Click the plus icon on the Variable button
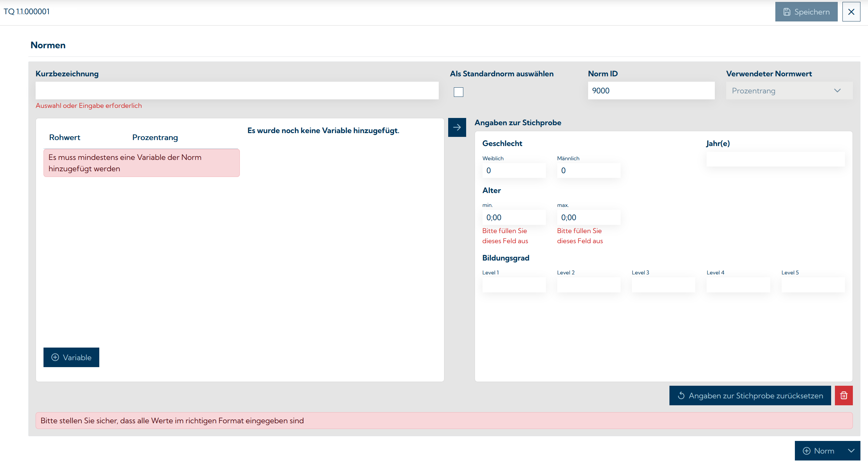Screen dimensions: 868x469 pyautogui.click(x=55, y=357)
